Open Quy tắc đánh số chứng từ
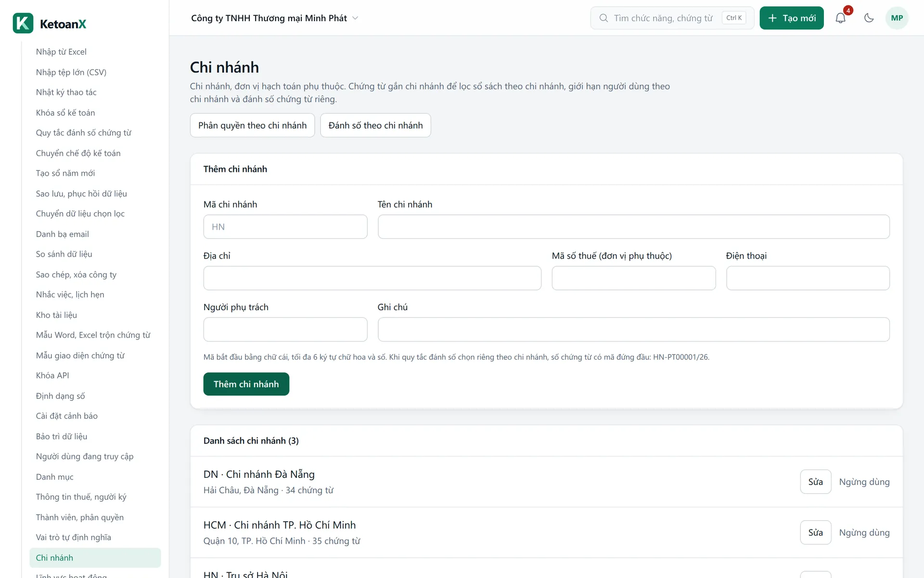The width and height of the screenshot is (924, 578). tap(95, 132)
